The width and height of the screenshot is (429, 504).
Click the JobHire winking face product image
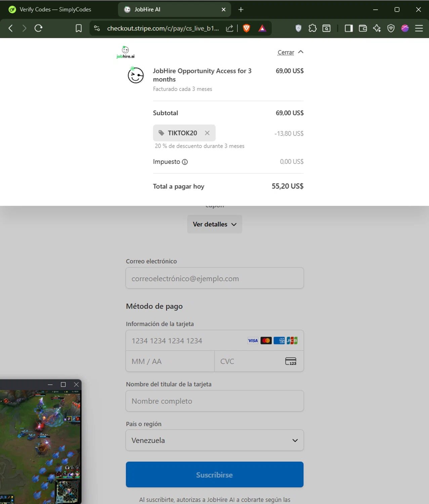click(136, 75)
